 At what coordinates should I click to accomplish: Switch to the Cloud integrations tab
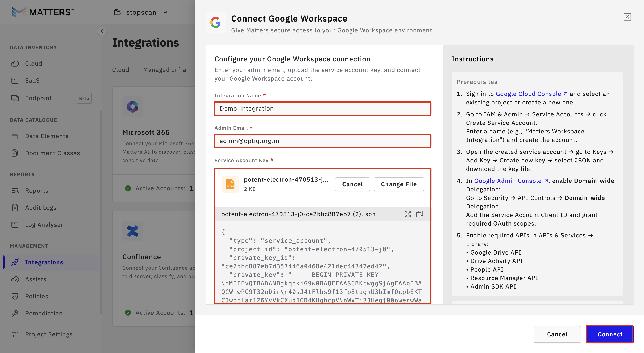pyautogui.click(x=120, y=70)
